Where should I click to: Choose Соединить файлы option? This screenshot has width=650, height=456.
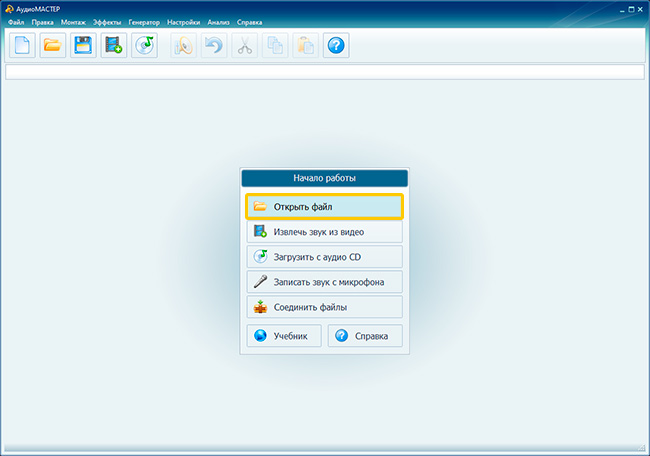(x=325, y=307)
